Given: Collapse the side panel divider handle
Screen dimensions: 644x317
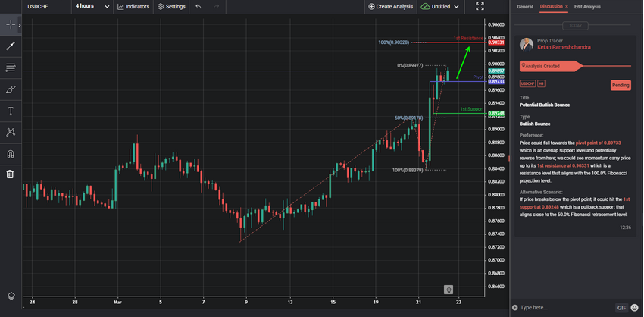Looking at the screenshot, I should pyautogui.click(x=510, y=158).
